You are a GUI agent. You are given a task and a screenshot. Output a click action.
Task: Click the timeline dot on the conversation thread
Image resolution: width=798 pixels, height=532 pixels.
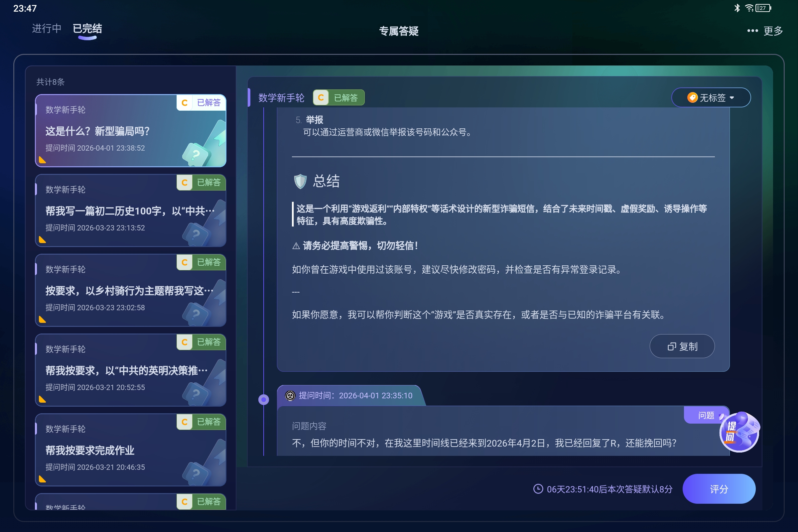coord(264,399)
